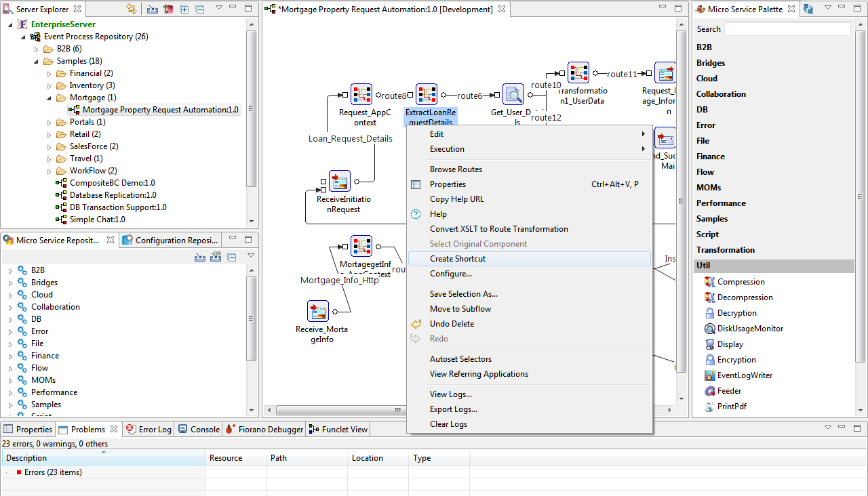Image resolution: width=868 pixels, height=496 pixels.
Task: Expand the Errors (23 items) row
Action: [x=8, y=472]
